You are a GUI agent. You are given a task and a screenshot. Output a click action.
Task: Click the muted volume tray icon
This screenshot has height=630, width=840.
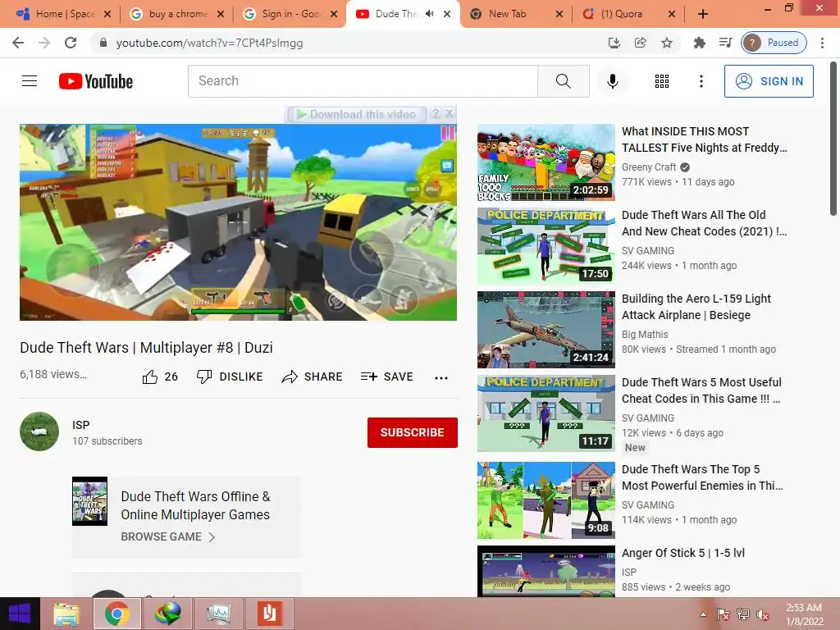click(x=762, y=614)
